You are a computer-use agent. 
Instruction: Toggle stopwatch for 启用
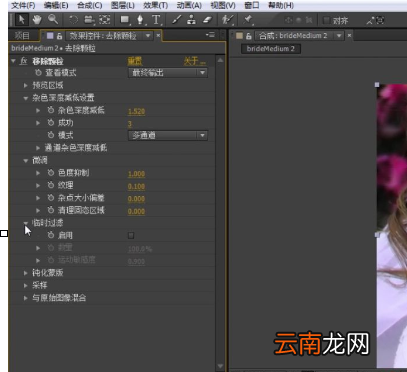[51, 235]
